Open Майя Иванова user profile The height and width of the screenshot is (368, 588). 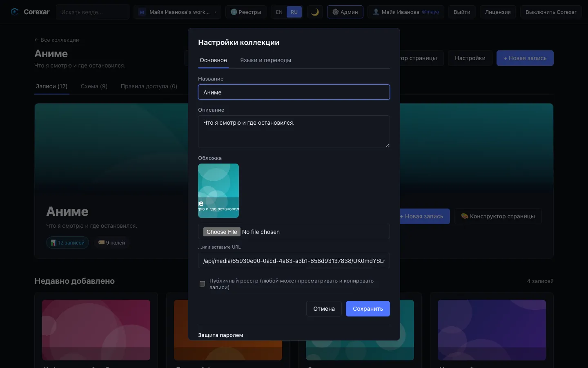click(406, 12)
